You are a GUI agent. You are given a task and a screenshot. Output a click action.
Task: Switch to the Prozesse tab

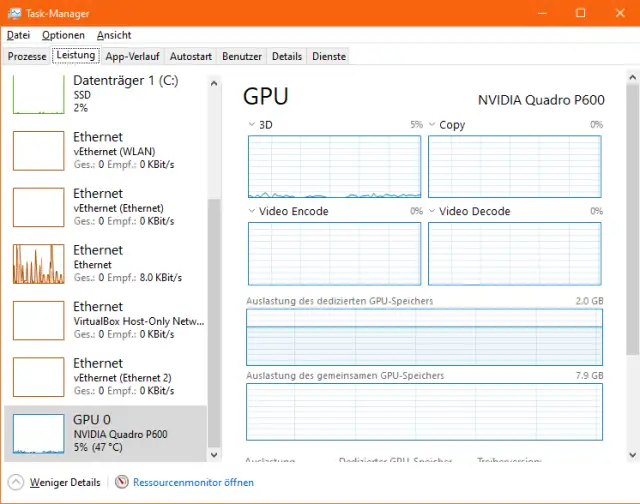coord(27,56)
